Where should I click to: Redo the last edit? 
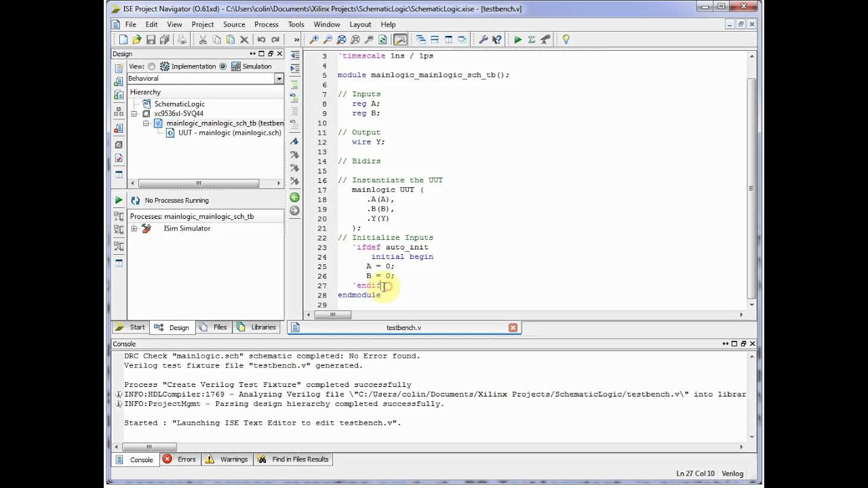click(275, 40)
